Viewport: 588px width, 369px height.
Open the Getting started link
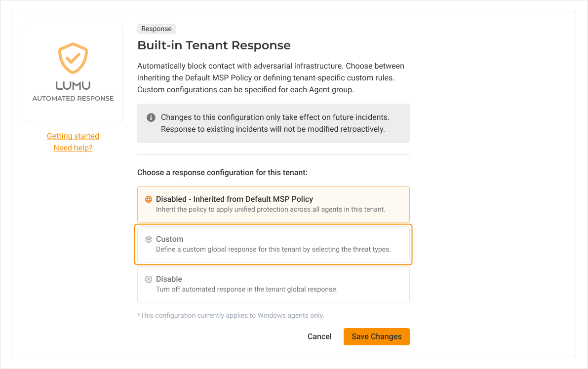click(73, 136)
